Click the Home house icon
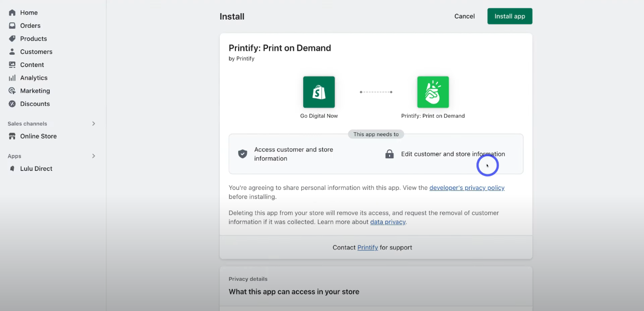The width and height of the screenshot is (644, 311). point(12,13)
